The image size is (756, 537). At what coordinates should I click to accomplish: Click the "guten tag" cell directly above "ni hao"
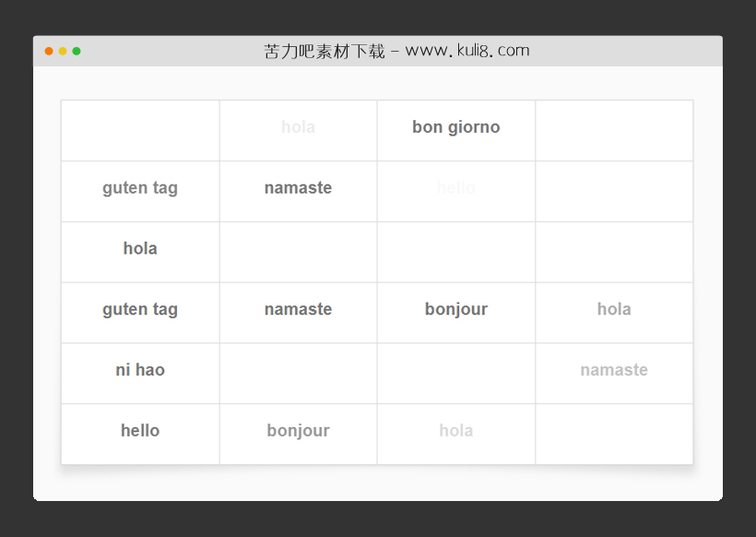click(140, 309)
